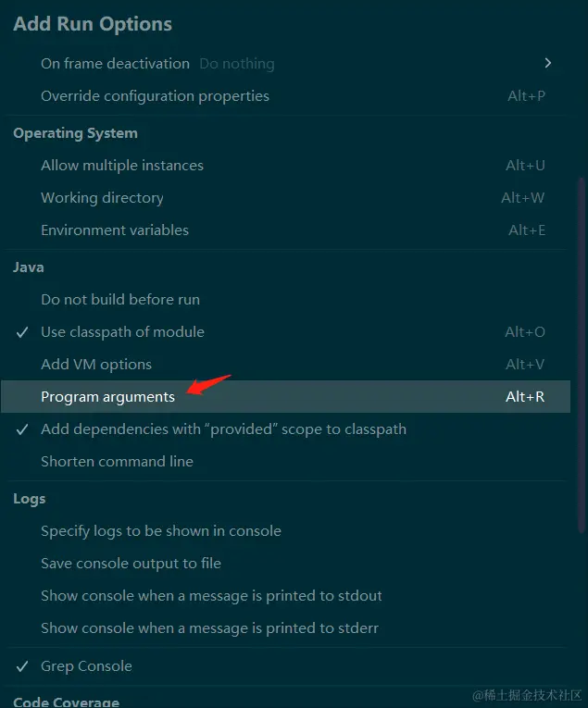Add the Environment variables option
Image resolution: width=588 pixels, height=708 pixels.
pyautogui.click(x=115, y=230)
